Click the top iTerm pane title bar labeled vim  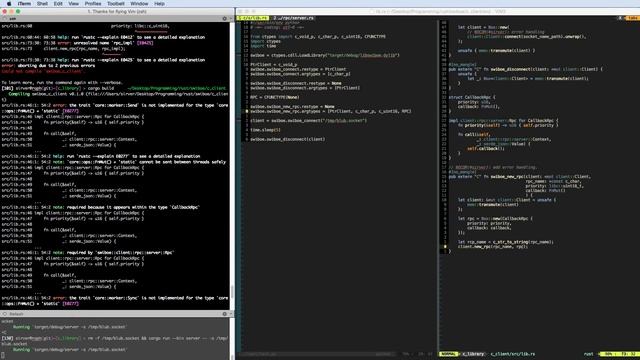coord(116,19)
